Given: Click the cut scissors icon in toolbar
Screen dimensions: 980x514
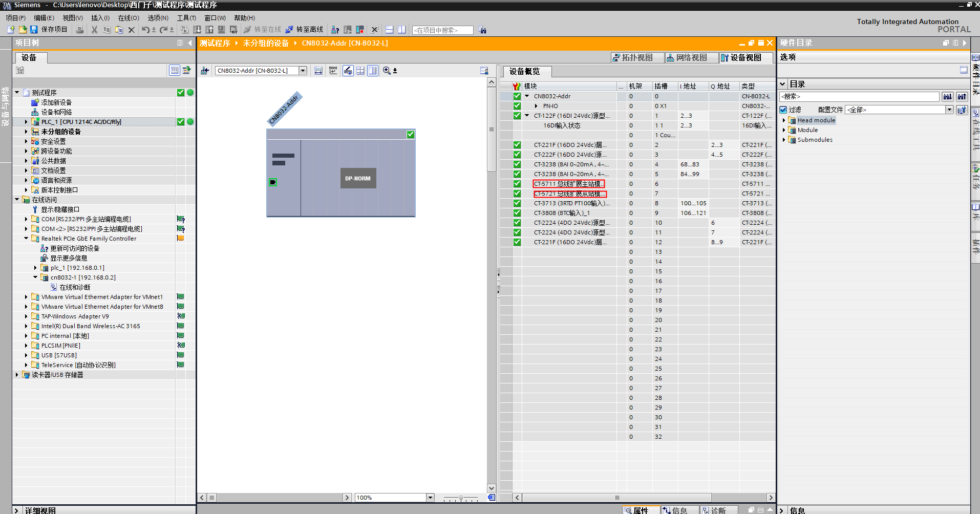Looking at the screenshot, I should pos(94,30).
